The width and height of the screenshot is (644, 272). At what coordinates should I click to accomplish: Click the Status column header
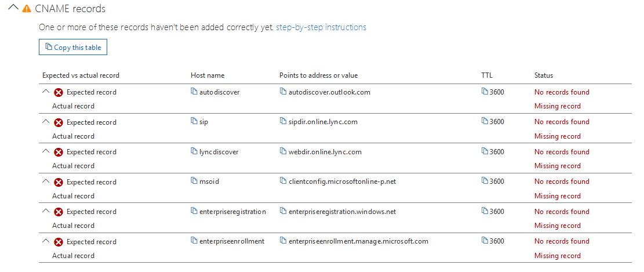click(543, 75)
